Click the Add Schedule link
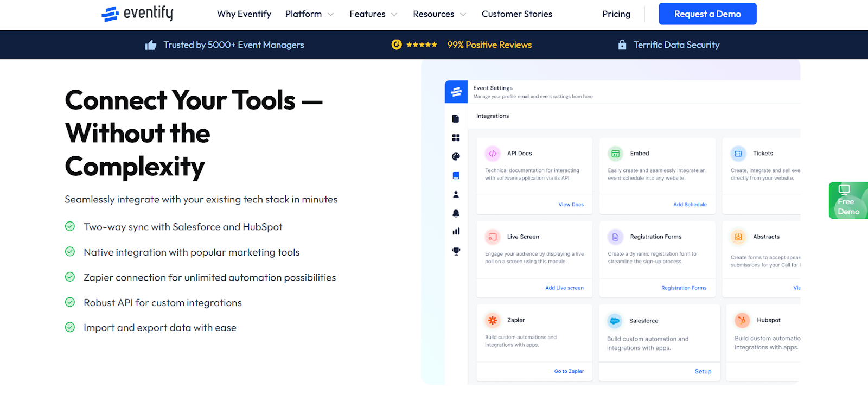This screenshot has width=868, height=394. tap(690, 205)
